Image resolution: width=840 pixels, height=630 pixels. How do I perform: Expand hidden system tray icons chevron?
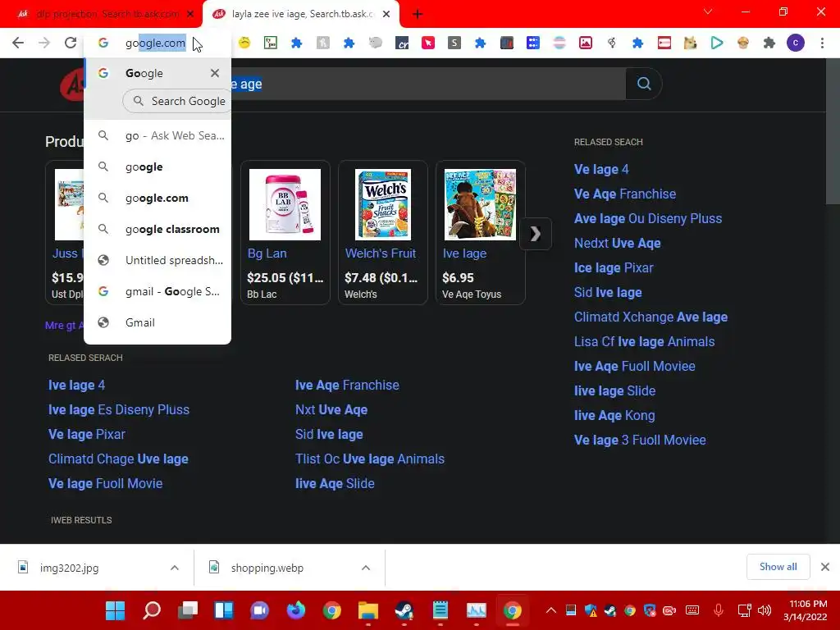click(550, 610)
